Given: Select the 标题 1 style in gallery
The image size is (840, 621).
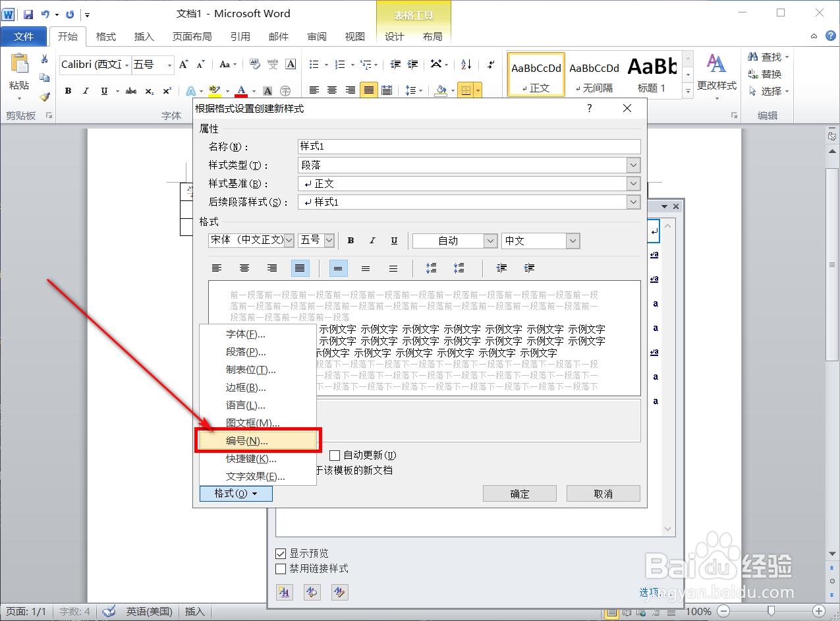Looking at the screenshot, I should pos(652,74).
